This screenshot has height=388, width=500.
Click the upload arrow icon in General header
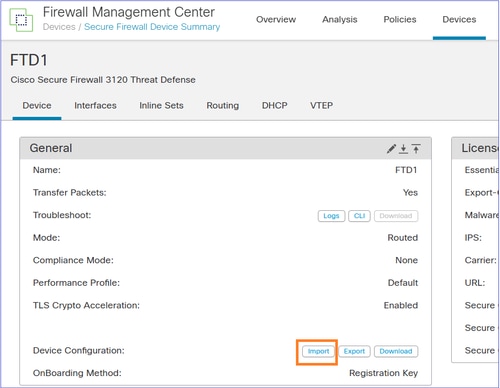pyautogui.click(x=416, y=149)
